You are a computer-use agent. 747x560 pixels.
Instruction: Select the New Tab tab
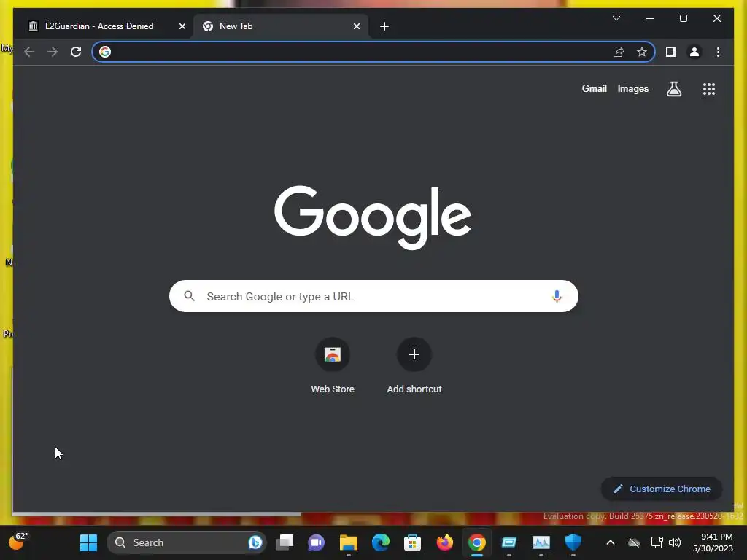point(280,26)
